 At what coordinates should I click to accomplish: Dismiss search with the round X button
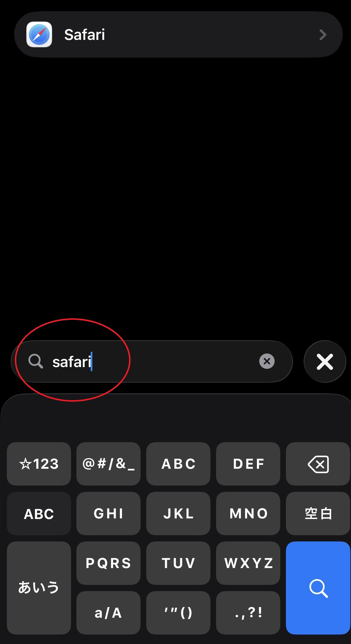(x=325, y=361)
